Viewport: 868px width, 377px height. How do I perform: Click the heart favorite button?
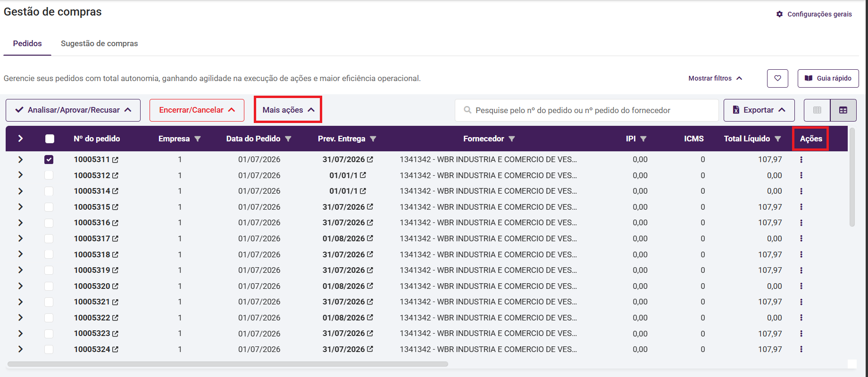point(777,78)
